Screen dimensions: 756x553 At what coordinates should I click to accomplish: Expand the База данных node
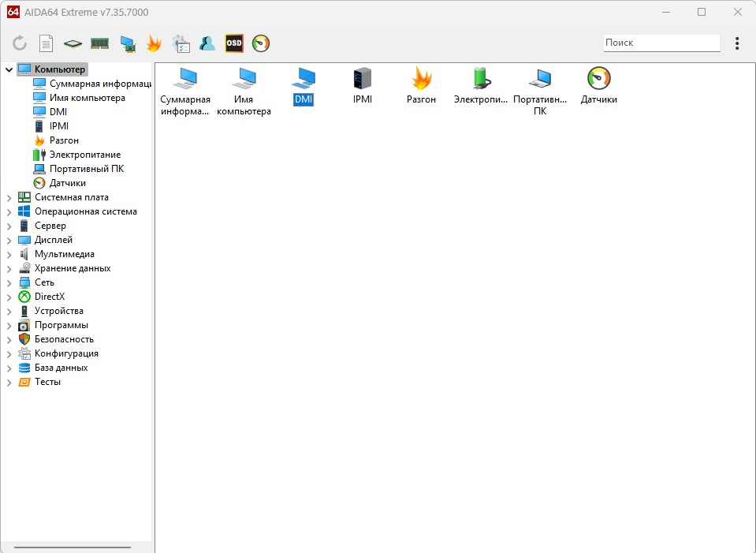9,368
